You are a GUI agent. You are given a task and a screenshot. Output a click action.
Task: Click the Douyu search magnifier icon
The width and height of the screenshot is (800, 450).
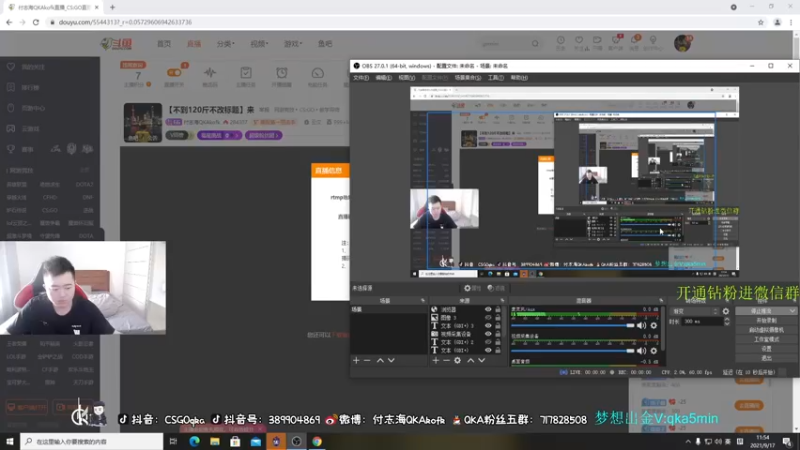point(535,44)
